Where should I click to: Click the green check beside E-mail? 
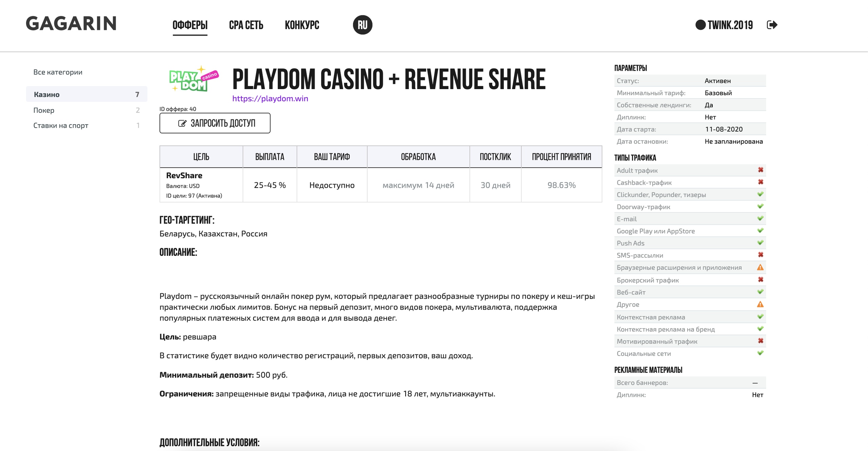761,218
